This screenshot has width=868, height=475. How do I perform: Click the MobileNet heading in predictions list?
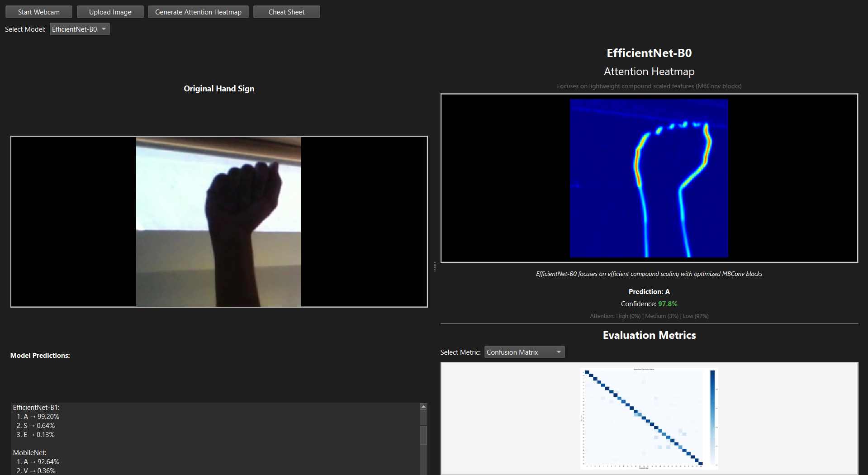click(x=30, y=453)
